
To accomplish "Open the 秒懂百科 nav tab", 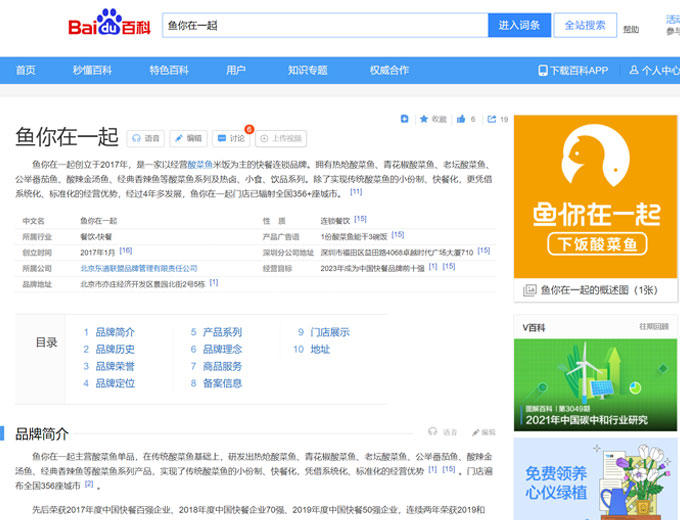I will (x=92, y=70).
